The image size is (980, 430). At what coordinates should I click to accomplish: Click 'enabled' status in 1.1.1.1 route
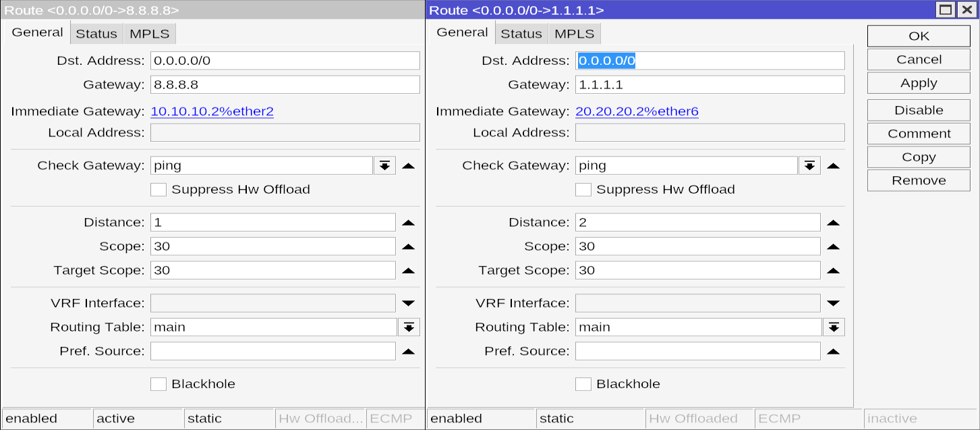click(x=482, y=419)
